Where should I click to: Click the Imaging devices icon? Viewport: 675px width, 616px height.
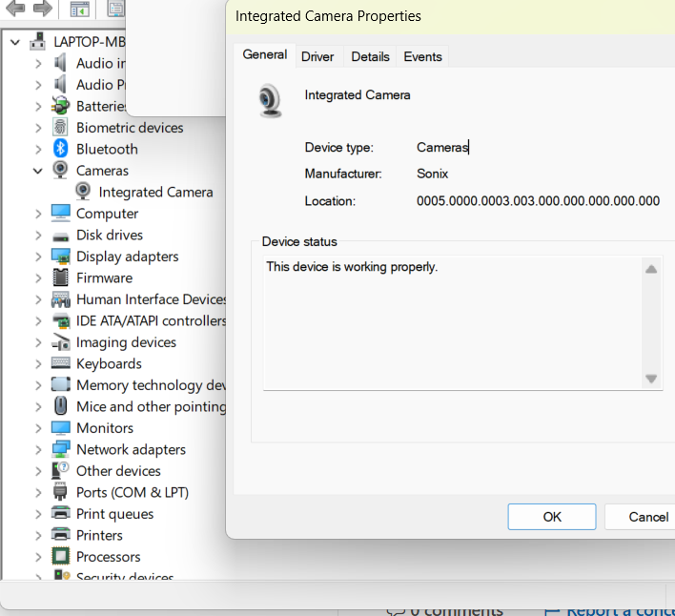coord(60,342)
